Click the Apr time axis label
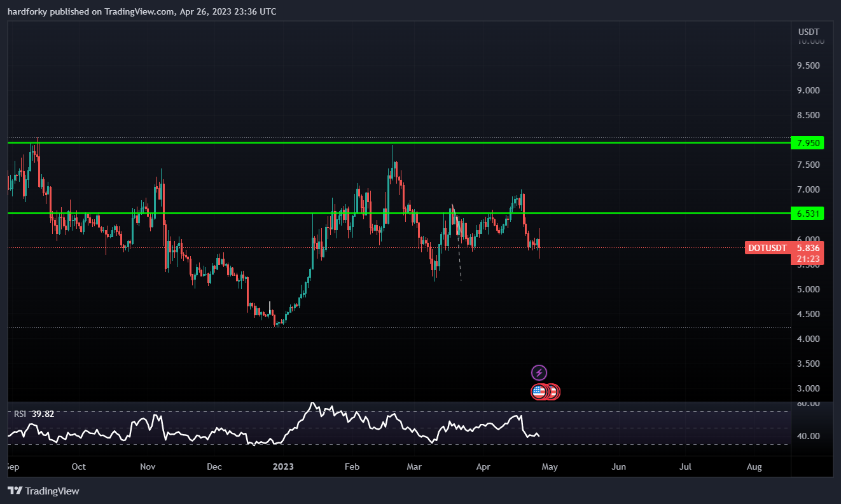The height and width of the screenshot is (504, 841). point(483,467)
